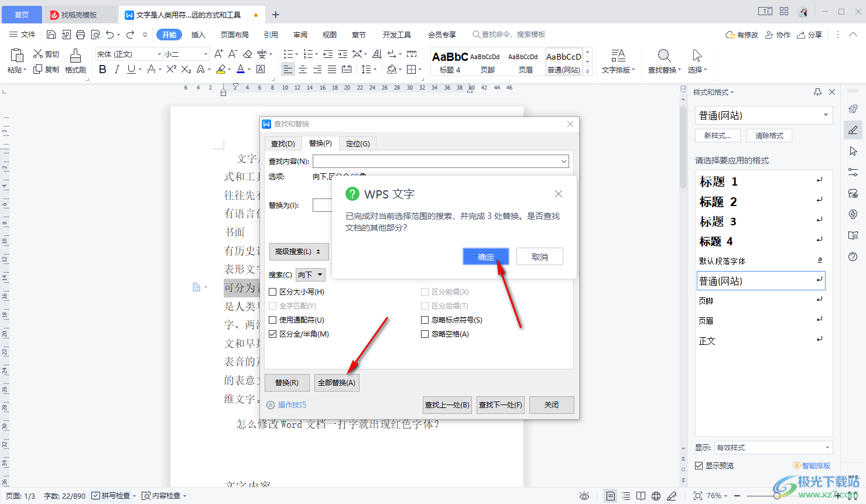Uncheck 区分全/半角(M) checkbox
Viewport: 866px width, 504px height.
272,334
